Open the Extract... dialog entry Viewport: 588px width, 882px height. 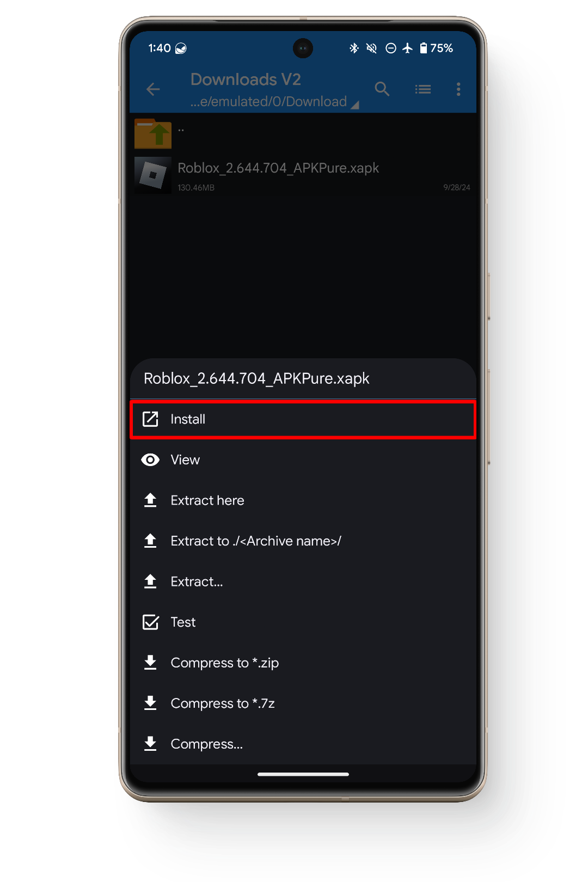pyautogui.click(x=303, y=581)
